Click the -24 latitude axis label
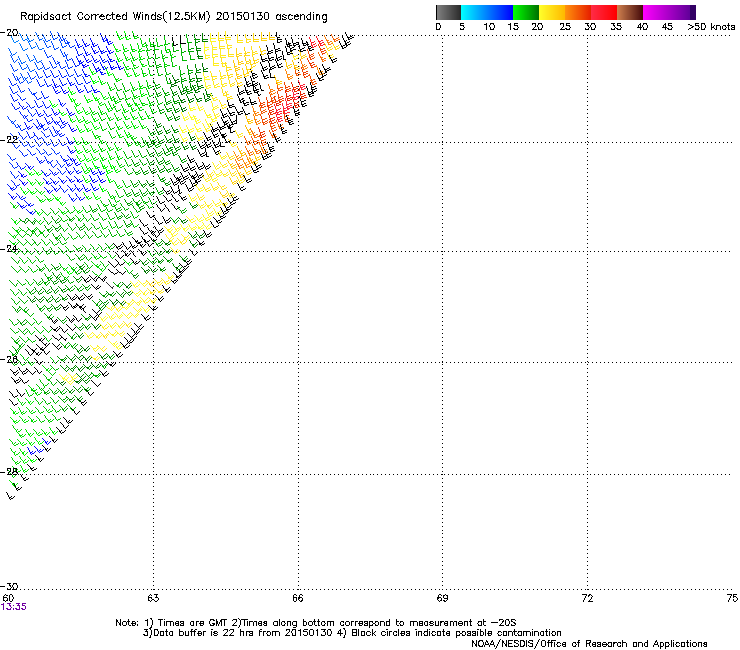 [9, 249]
